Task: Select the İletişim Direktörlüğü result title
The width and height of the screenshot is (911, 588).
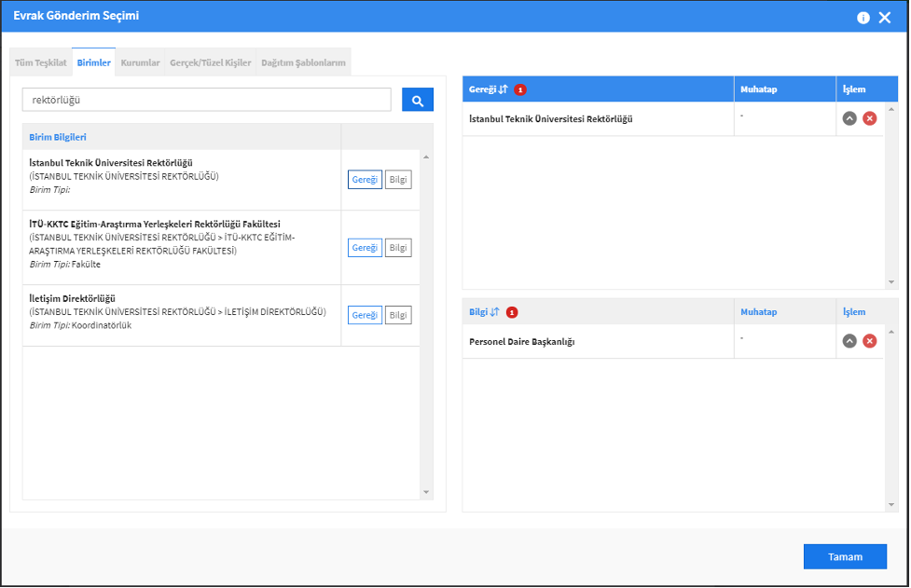Action: (72, 298)
